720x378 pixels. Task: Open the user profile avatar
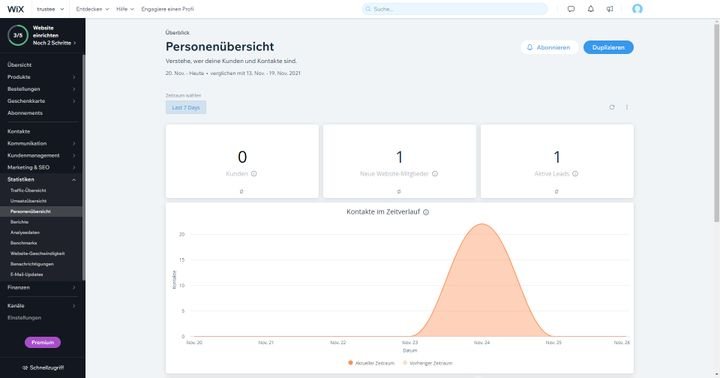(637, 9)
